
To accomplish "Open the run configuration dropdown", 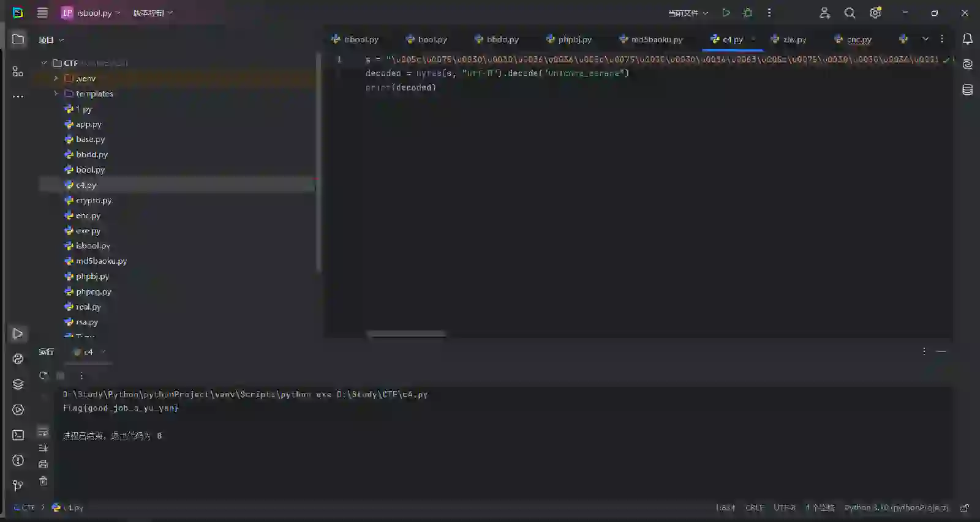I will 688,13.
